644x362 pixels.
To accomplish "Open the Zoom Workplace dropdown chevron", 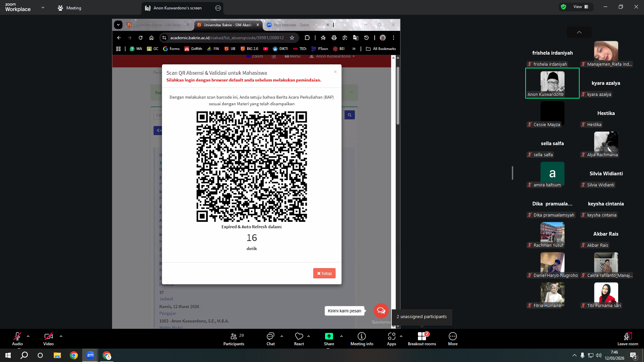I will 43,7.
